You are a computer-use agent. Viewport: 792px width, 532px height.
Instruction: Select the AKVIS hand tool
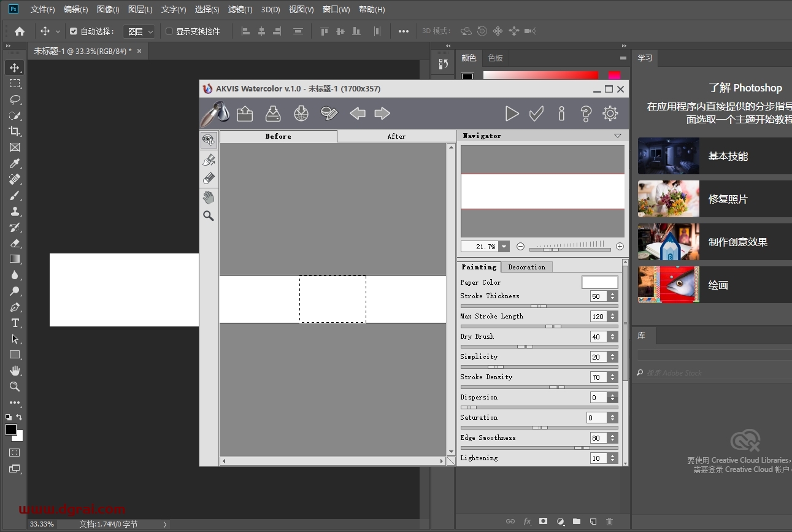(x=209, y=197)
